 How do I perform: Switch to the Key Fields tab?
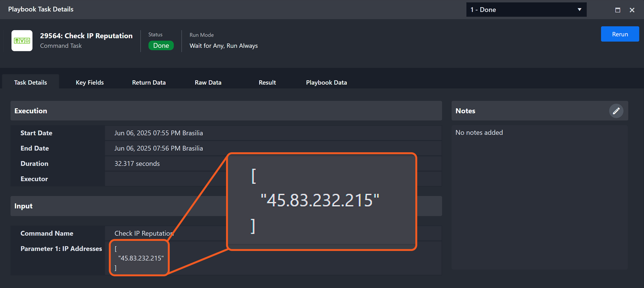90,82
